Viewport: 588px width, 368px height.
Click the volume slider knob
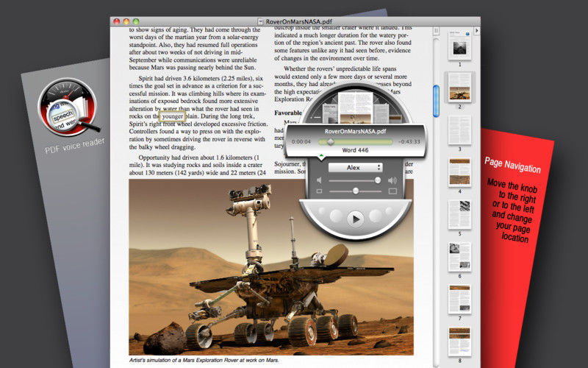(x=378, y=180)
